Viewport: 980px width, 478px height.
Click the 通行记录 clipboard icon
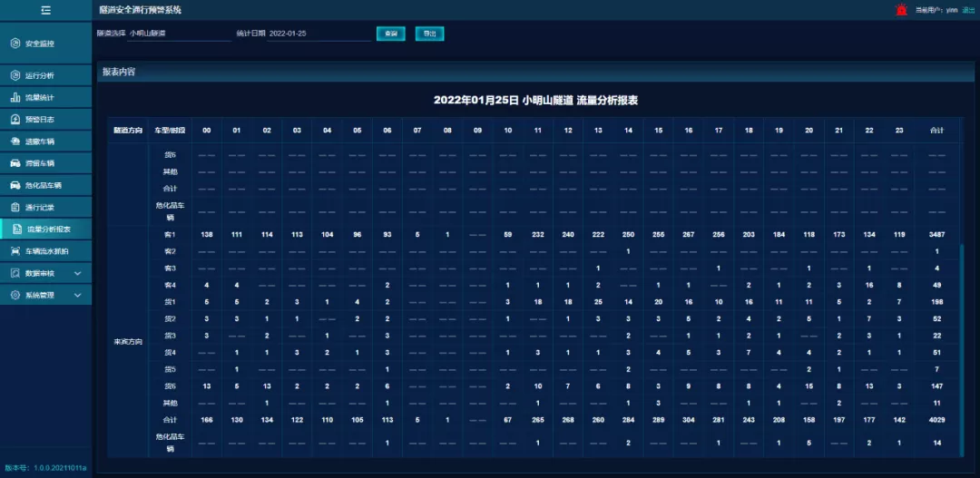[15, 207]
